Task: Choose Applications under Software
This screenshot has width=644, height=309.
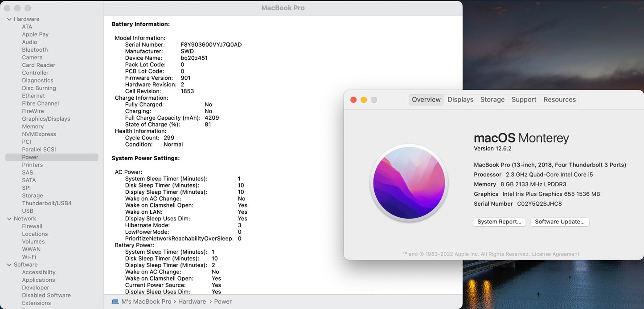Action: point(38,280)
